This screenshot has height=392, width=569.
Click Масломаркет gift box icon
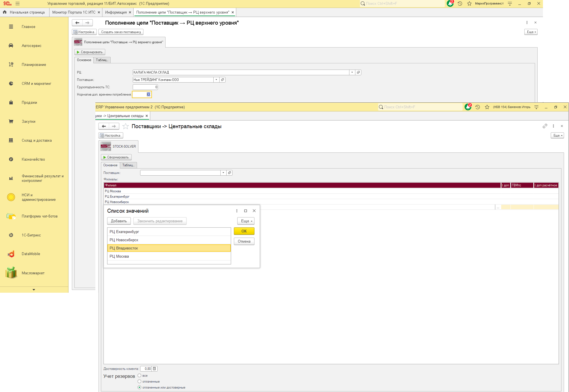[x=11, y=273]
